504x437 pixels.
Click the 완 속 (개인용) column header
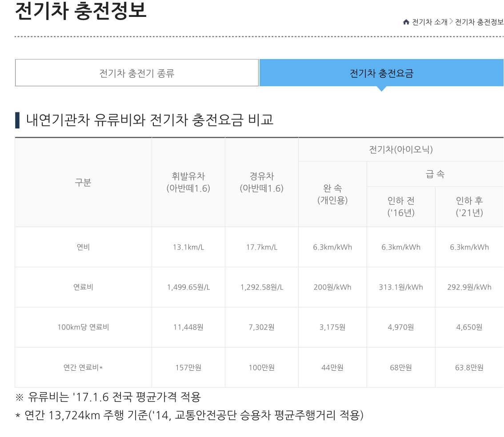click(333, 194)
